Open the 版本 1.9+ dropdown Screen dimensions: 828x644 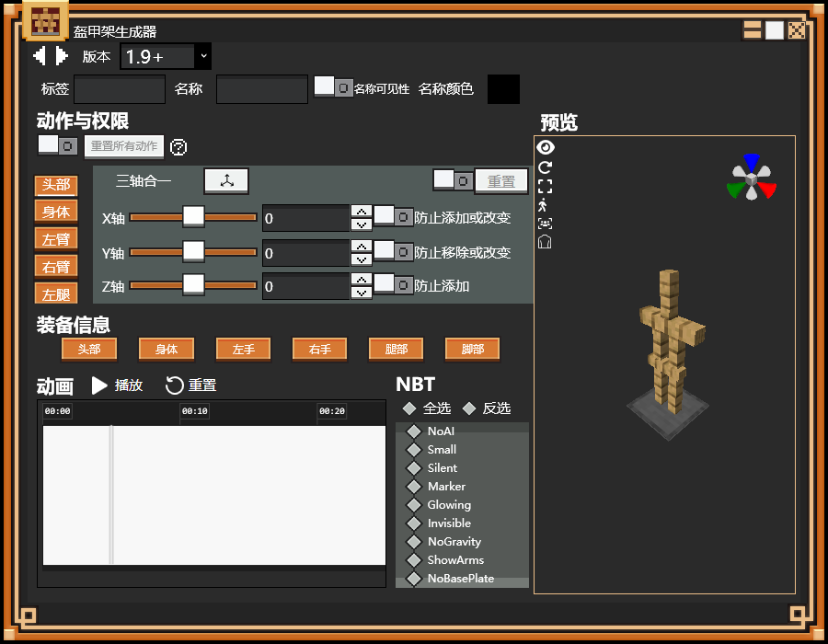point(166,56)
